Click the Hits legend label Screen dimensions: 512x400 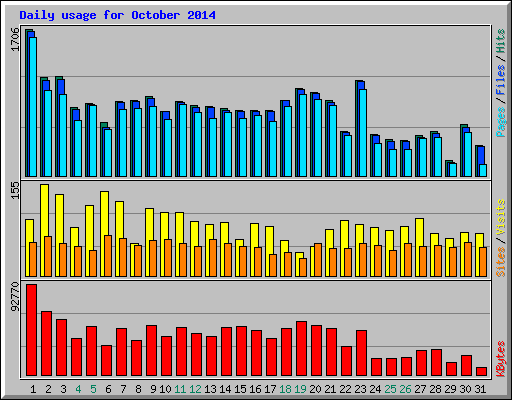501,41
